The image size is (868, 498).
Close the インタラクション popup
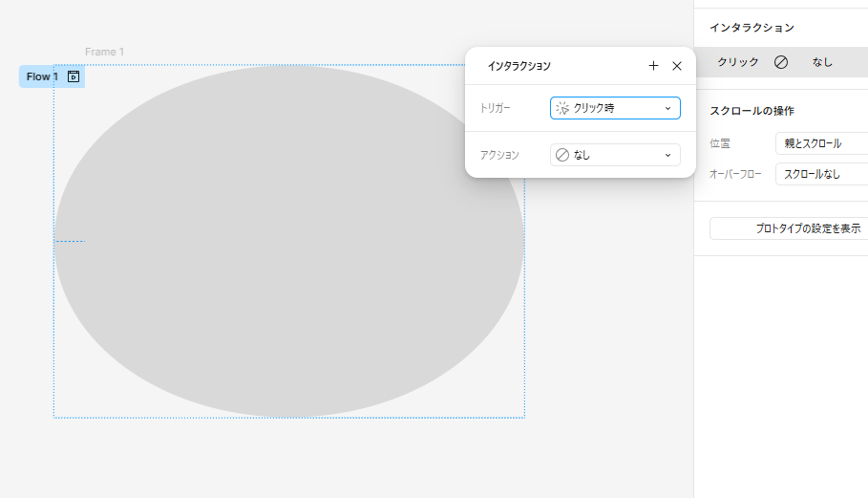click(676, 66)
